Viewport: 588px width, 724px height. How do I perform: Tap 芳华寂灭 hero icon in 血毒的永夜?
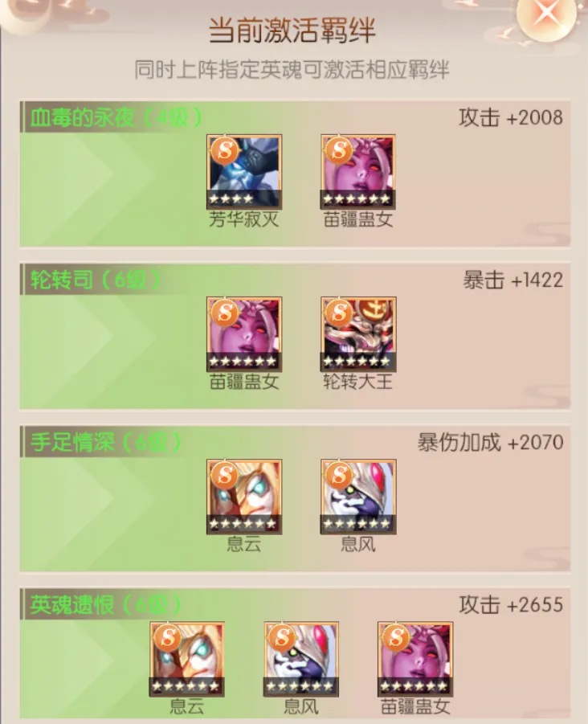[x=244, y=172]
